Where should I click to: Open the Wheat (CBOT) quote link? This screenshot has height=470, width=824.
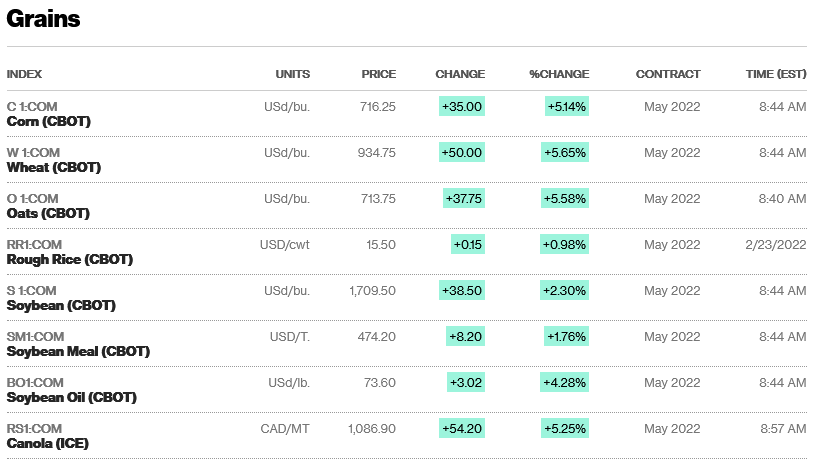pos(54,168)
